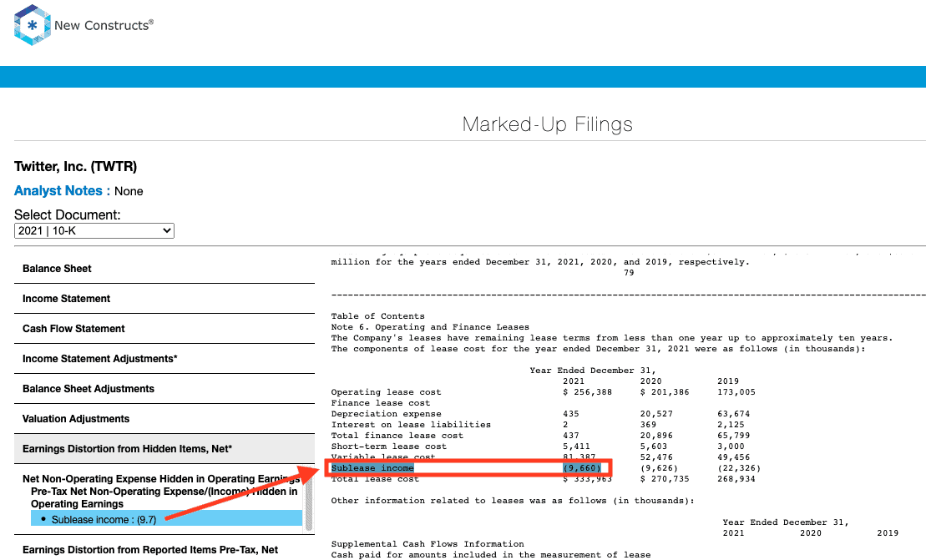926x560 pixels.
Task: Click the $ 270,735 total lease cost value
Action: click(x=665, y=478)
